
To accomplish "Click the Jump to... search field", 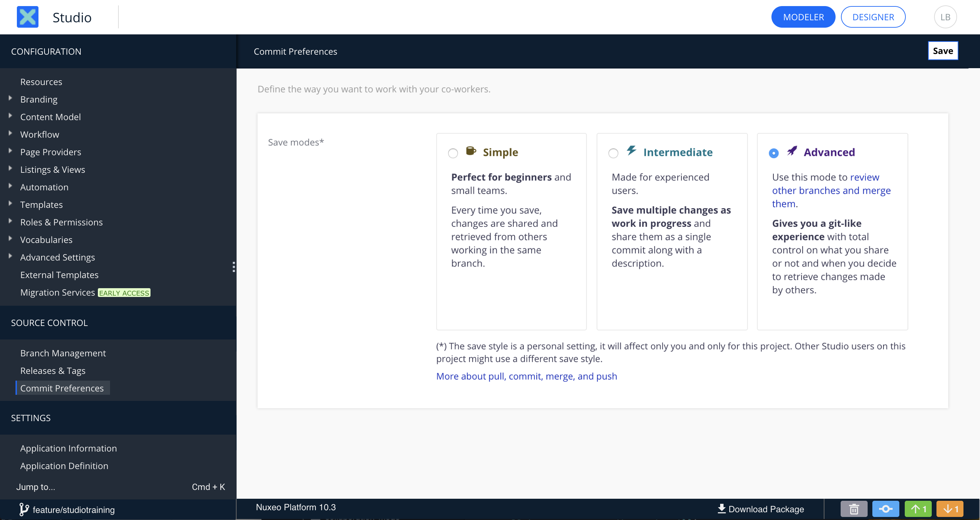I will pyautogui.click(x=36, y=487).
